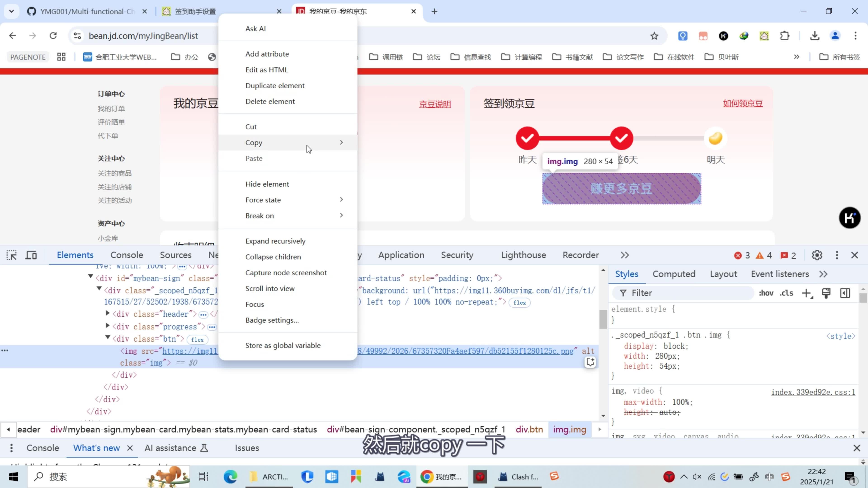868x488 pixels.
Task: Open Chrome three-dot main menu
Action: point(856,36)
